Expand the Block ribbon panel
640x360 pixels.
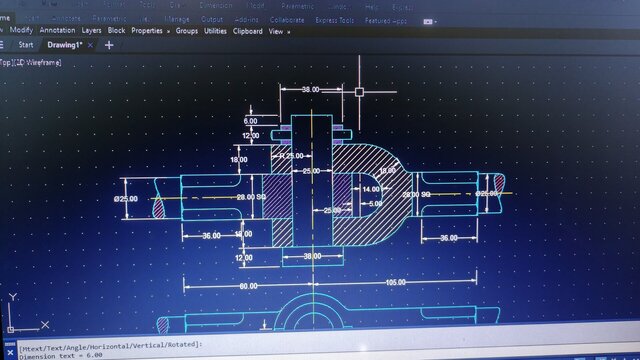click(x=116, y=31)
